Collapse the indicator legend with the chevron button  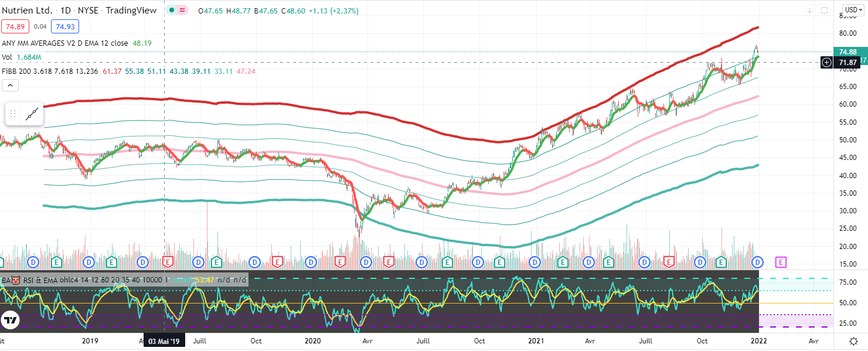[11, 86]
